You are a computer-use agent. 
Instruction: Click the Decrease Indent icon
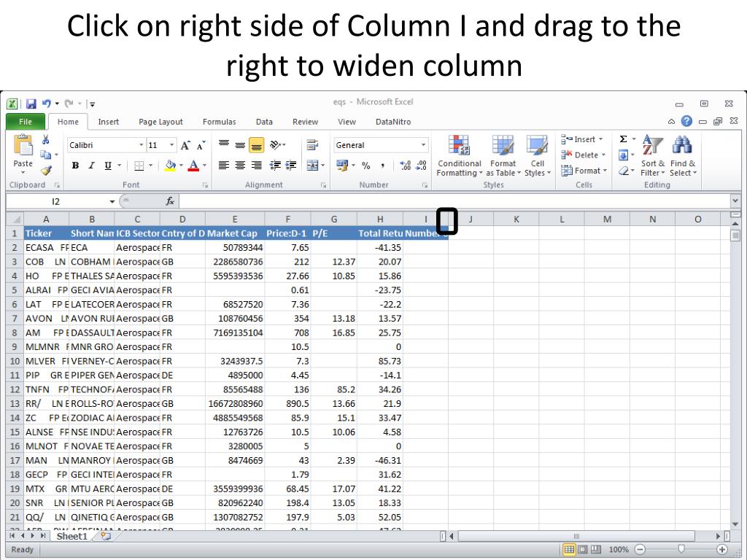point(275,166)
